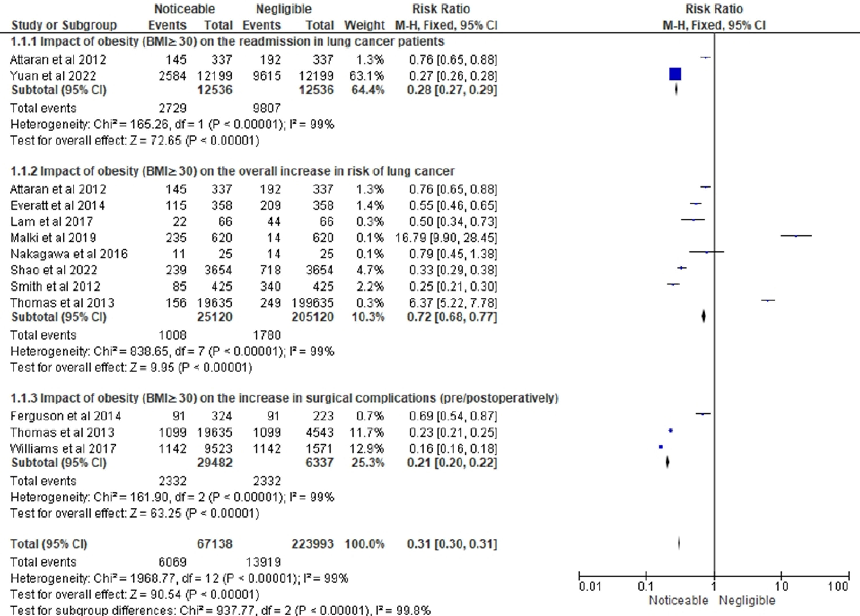The image size is (860, 616).
Task: Click the 'Smith et al 2012' study name
Action: 55,286
